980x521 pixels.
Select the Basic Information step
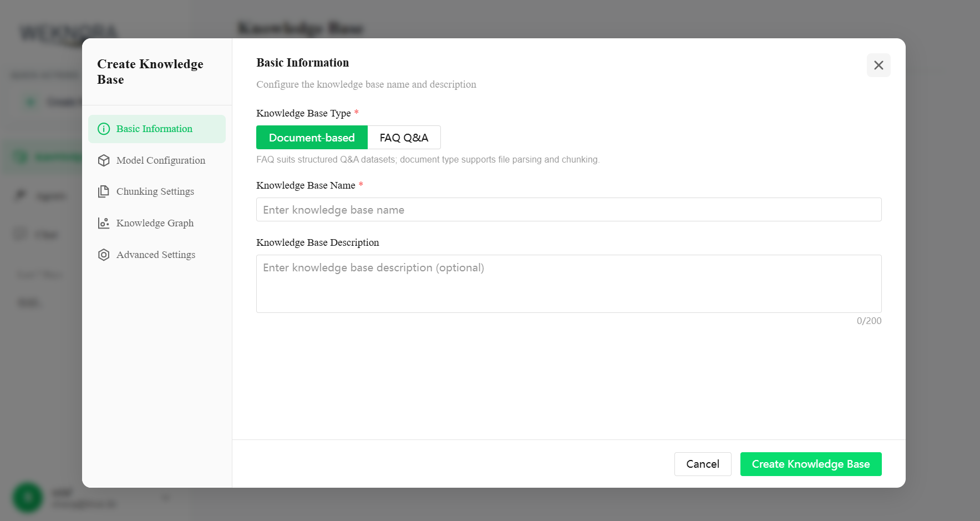pyautogui.click(x=154, y=128)
